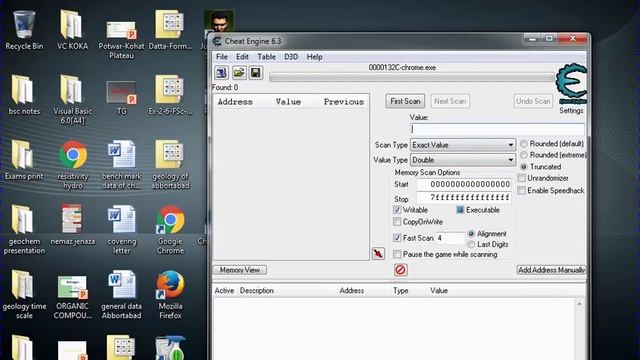Select the Rounded (extreme) radio button
The height and width of the screenshot is (360, 640).
[524, 155]
